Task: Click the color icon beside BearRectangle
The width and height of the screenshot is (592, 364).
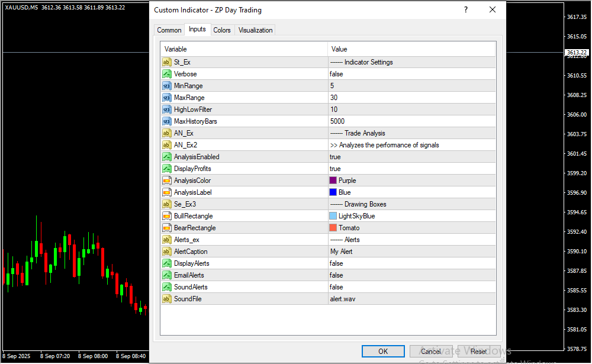Action: coord(166,228)
